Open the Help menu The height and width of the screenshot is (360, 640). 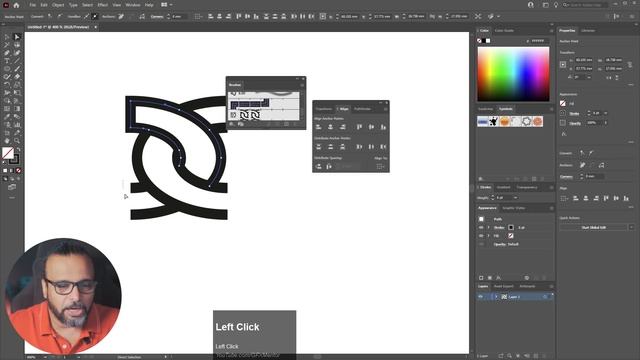tap(149, 5)
